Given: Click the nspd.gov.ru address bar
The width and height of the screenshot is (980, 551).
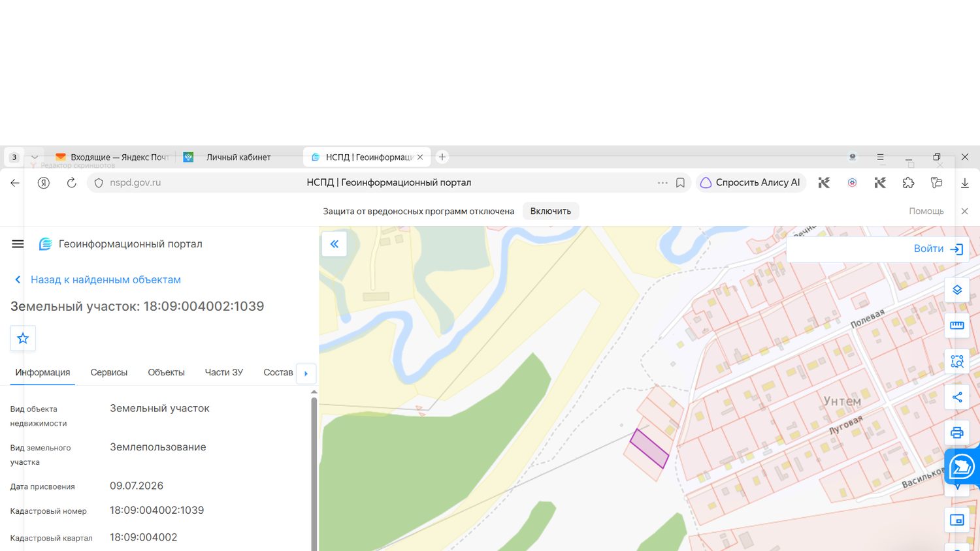Looking at the screenshot, I should [389, 183].
